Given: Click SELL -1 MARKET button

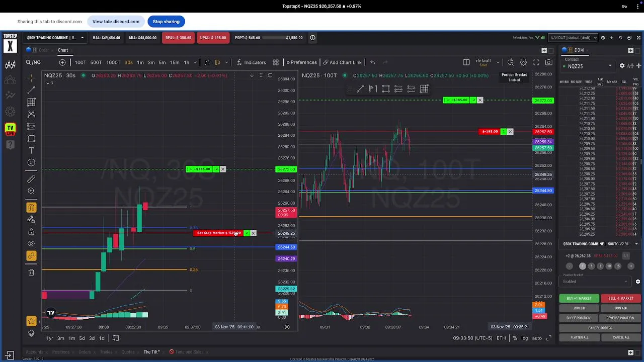Looking at the screenshot, I should click(x=621, y=298).
